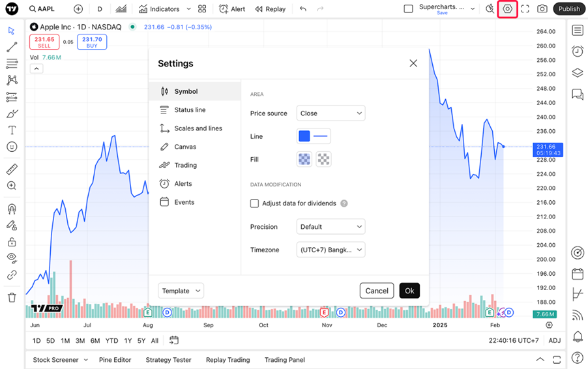Enter fullscreen mode

tap(525, 9)
